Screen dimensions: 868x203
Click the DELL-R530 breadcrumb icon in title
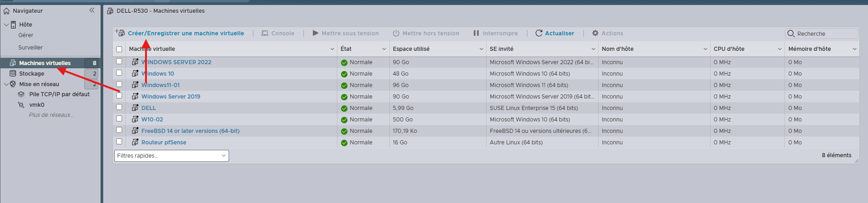coord(110,11)
